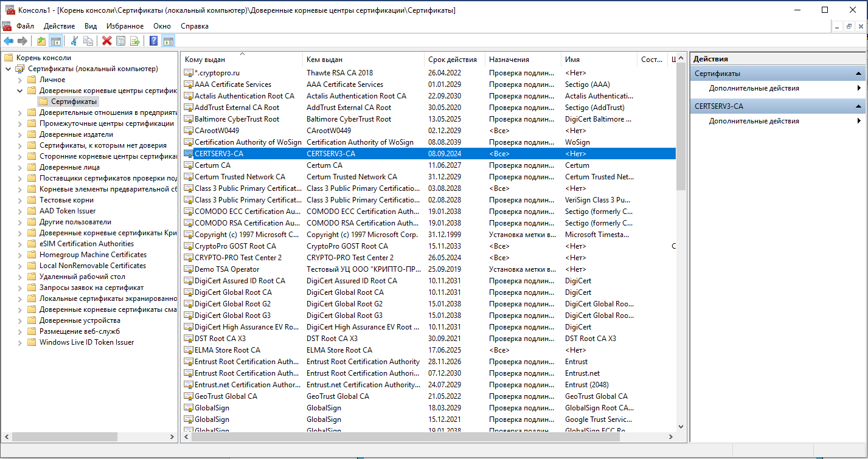Toggle the Actions pane visibility button
Viewport: 868px width, 459px height.
pyautogui.click(x=168, y=41)
